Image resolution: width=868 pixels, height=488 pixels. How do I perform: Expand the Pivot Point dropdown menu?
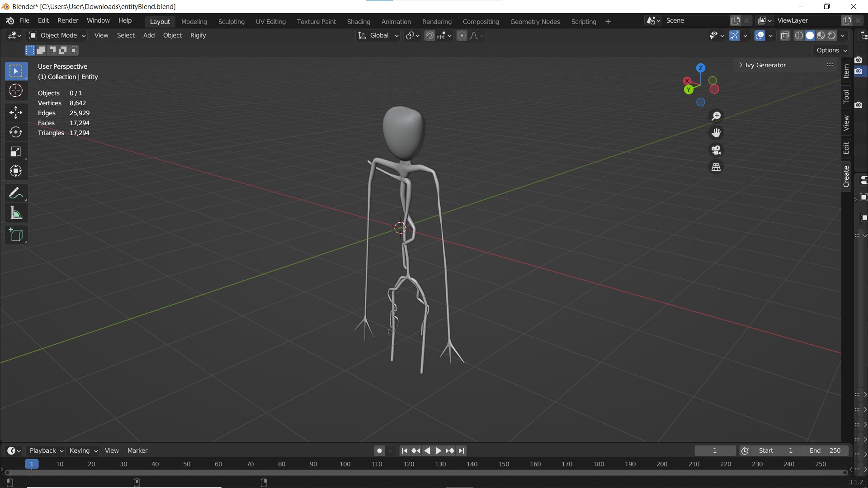point(413,35)
